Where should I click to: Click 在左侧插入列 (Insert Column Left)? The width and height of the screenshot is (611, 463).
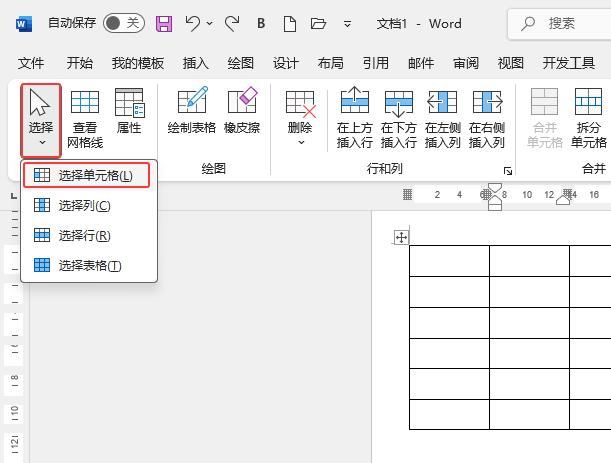tap(443, 118)
